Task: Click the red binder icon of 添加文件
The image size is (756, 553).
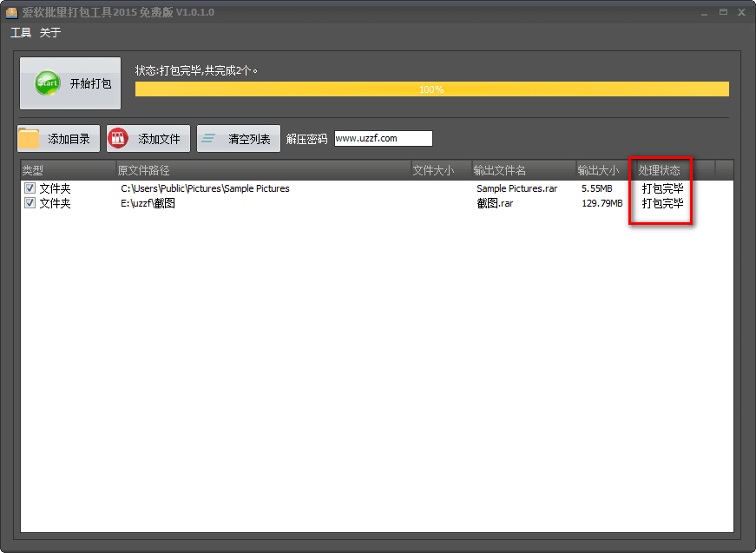Action: coord(118,138)
